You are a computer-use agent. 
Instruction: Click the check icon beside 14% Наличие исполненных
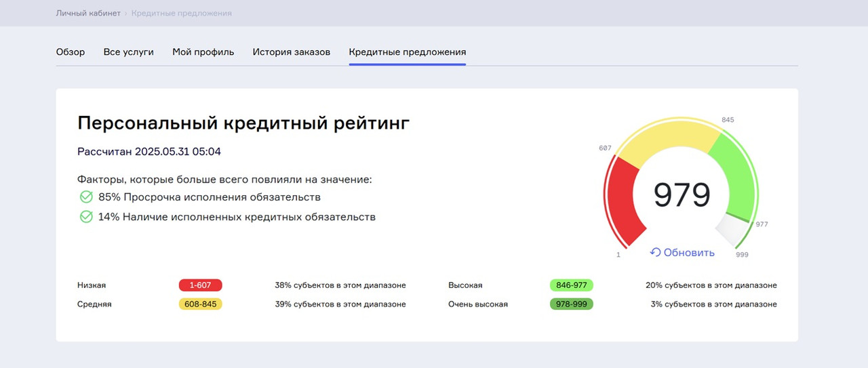[x=86, y=217]
